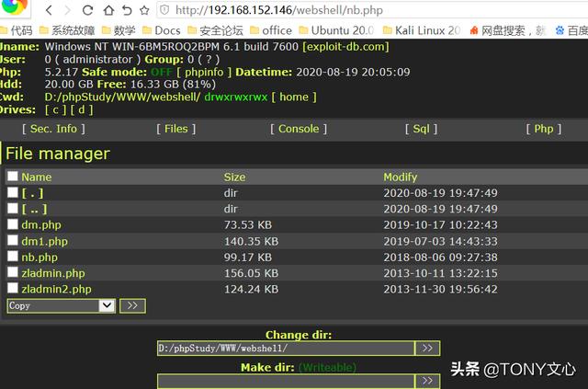
Task: Go back with the browser back arrow
Action: pyautogui.click(x=49, y=10)
